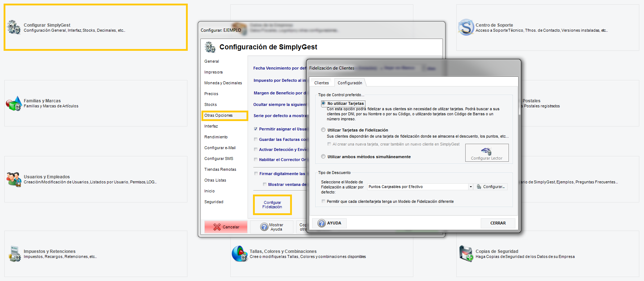The image size is (644, 281).
Task: Open the Datos de la Empresa tile icon behind Configurar title
Action: point(239,28)
